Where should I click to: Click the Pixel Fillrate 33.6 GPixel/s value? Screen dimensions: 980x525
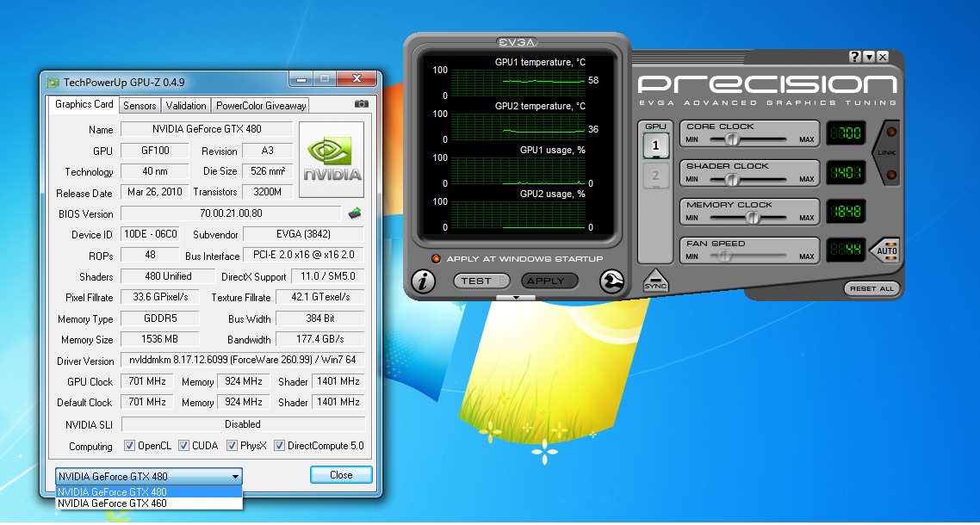161,297
